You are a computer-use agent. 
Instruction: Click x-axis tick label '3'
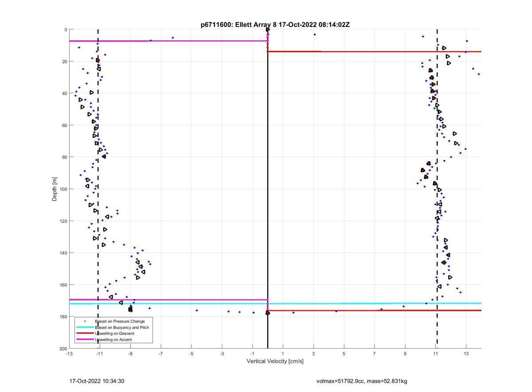click(x=313, y=354)
